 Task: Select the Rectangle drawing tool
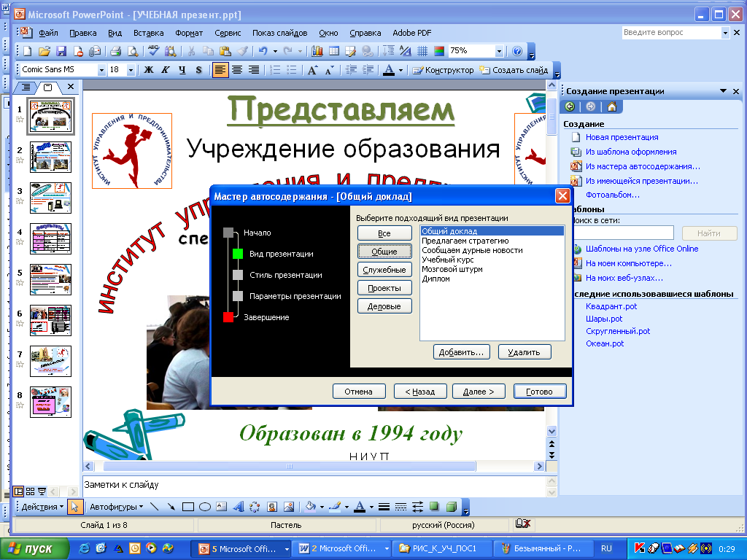point(188,507)
